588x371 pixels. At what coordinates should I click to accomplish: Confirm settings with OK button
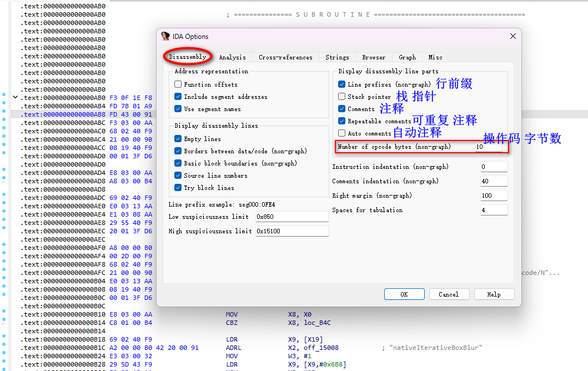tap(404, 294)
